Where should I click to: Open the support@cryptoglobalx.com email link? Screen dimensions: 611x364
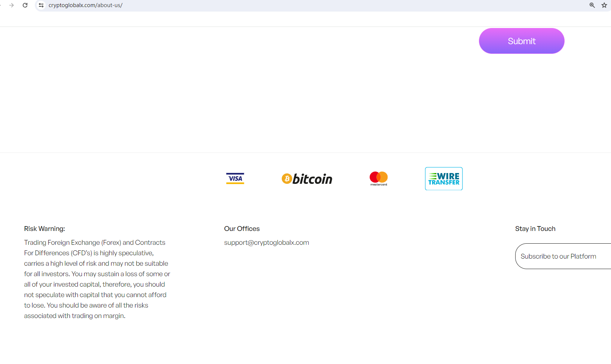pyautogui.click(x=266, y=243)
